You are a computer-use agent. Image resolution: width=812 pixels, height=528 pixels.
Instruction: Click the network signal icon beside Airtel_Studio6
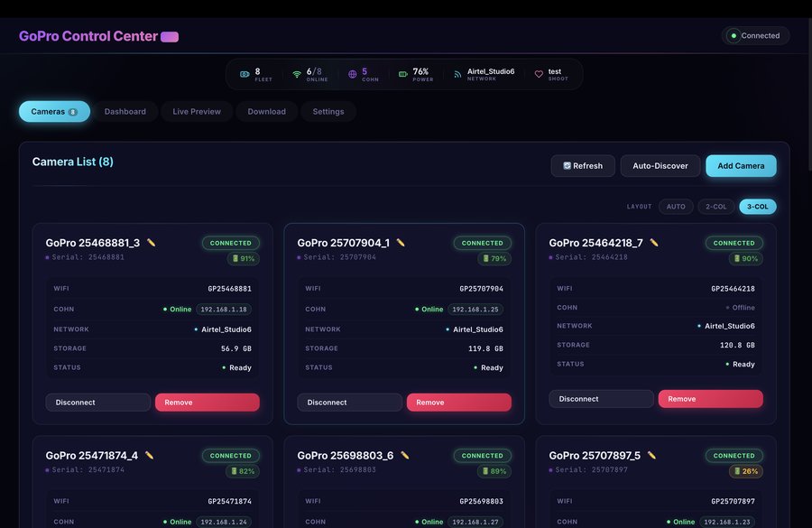(457, 75)
